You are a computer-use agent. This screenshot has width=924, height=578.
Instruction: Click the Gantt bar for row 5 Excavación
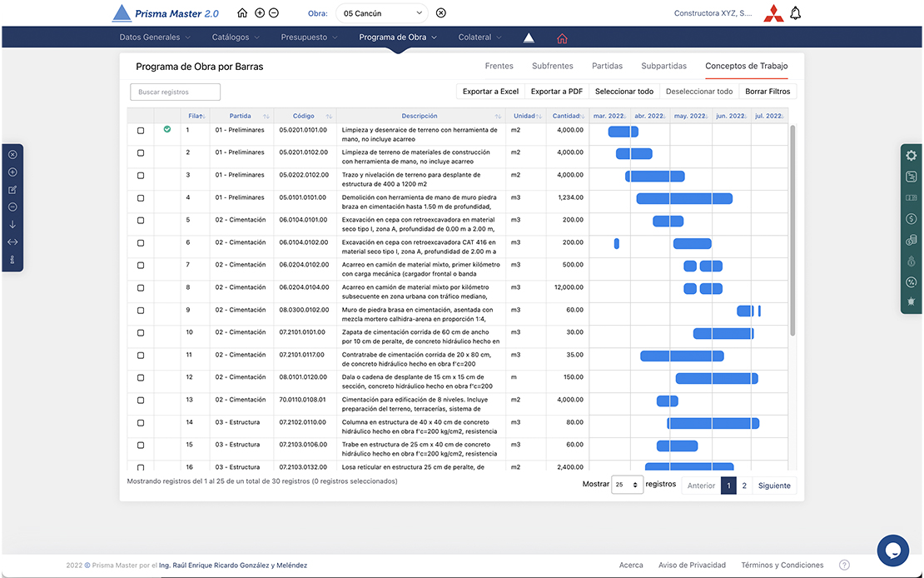pyautogui.click(x=668, y=222)
